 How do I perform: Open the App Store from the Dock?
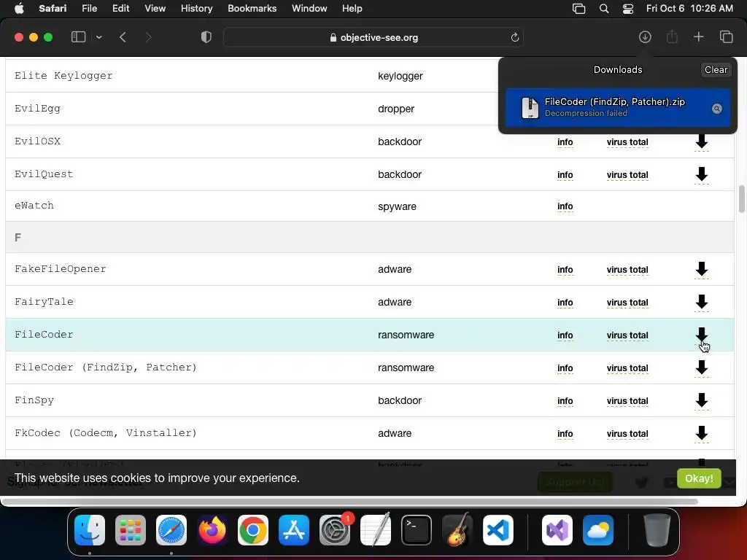click(x=294, y=530)
